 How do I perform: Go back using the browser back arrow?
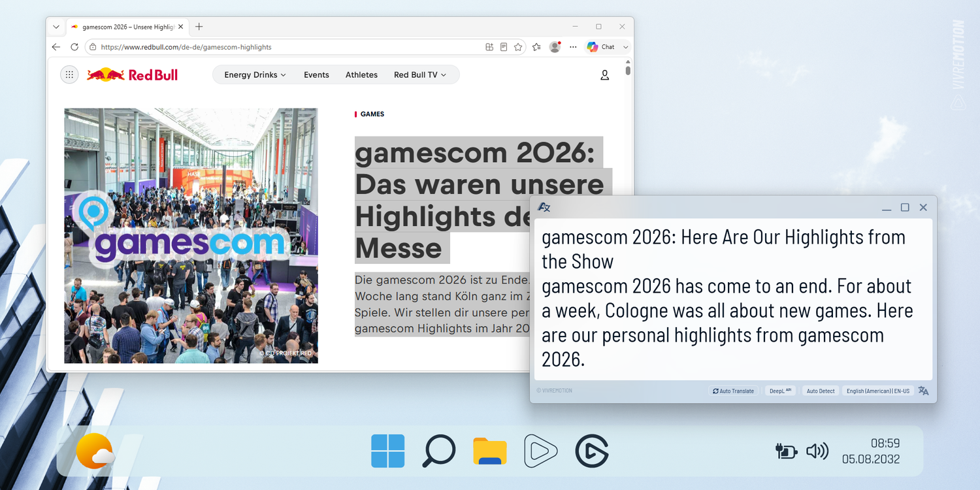(56, 47)
